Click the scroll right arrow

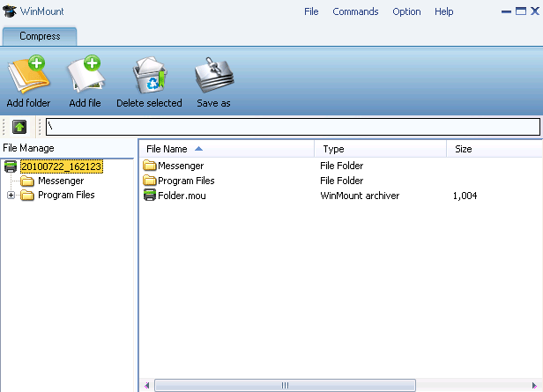pos(534,385)
